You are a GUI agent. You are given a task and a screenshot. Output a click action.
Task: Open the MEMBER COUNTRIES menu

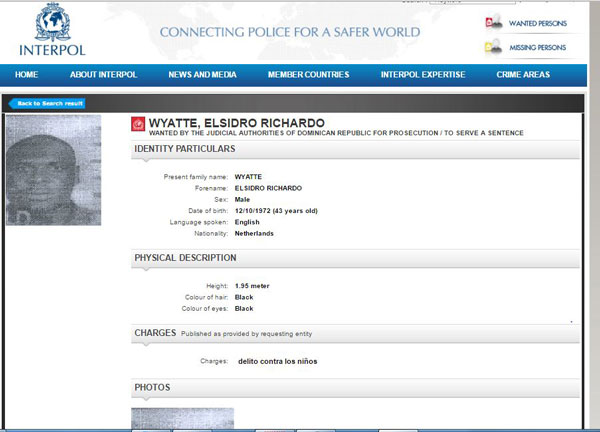tap(308, 75)
